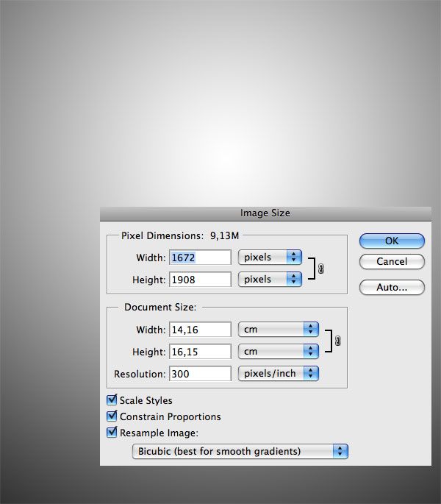Focus the Document Size Width field
The height and width of the screenshot is (504, 441).
tap(200, 330)
